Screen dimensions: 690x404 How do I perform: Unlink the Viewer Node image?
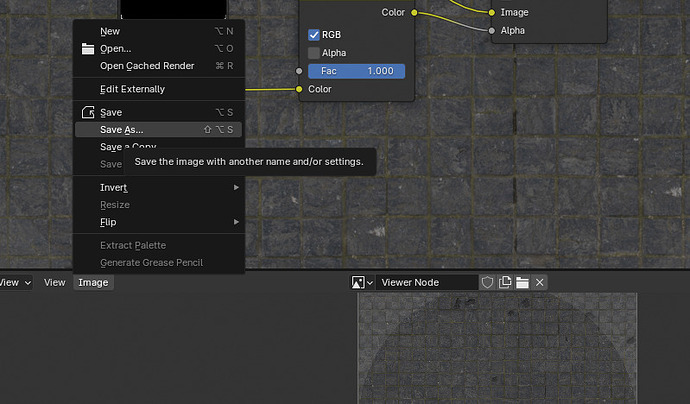tap(540, 282)
